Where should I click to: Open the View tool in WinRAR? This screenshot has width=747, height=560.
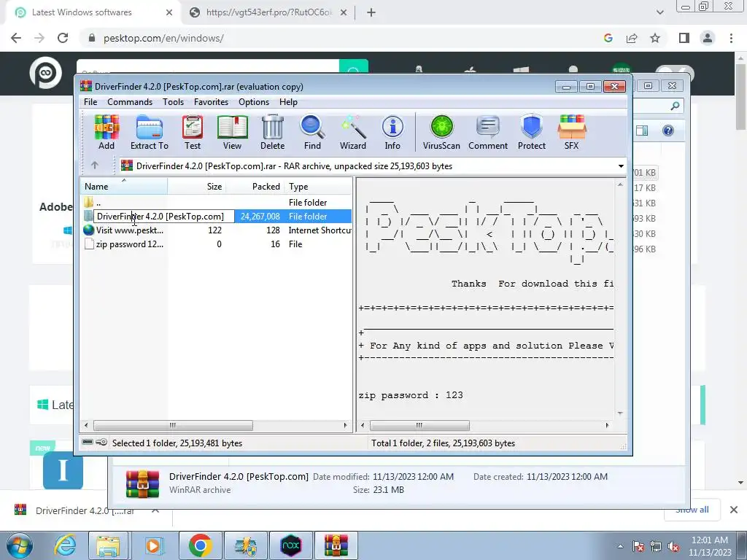pyautogui.click(x=232, y=133)
